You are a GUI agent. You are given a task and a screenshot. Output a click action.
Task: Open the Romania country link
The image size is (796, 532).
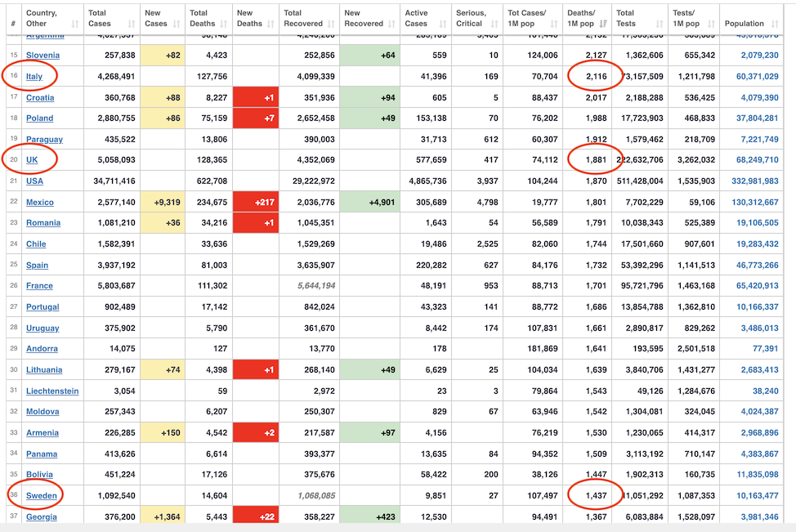point(43,223)
